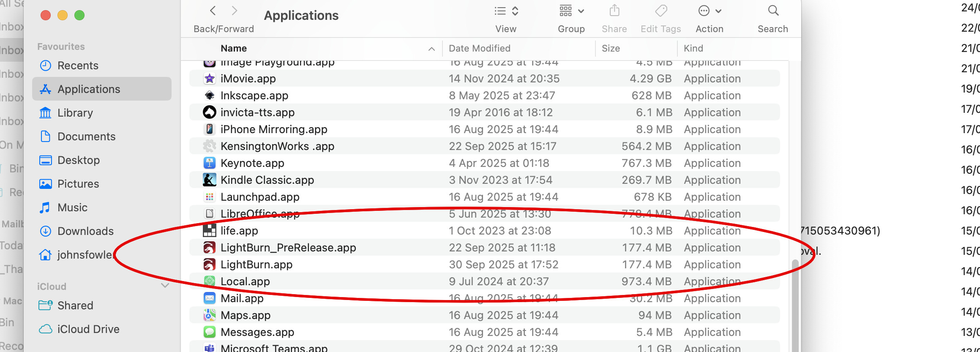Image resolution: width=980 pixels, height=352 pixels.
Task: Sort by Date Modified column header
Action: 479,49
